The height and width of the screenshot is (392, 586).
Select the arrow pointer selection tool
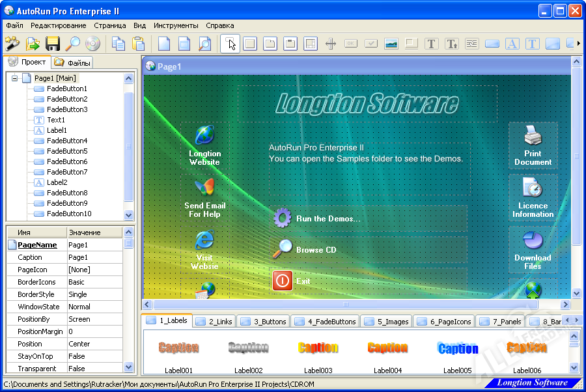tap(230, 44)
